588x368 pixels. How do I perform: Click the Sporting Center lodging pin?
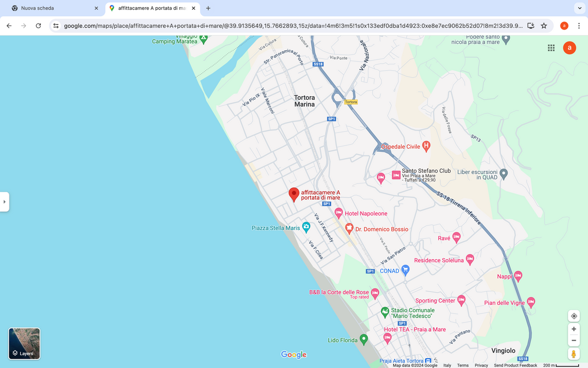tap(461, 300)
